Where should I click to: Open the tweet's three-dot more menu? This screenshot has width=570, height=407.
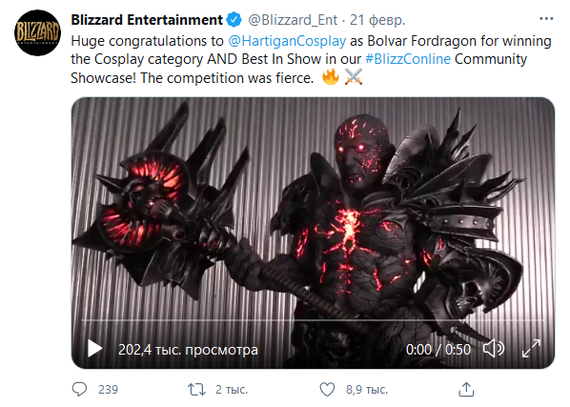click(546, 19)
